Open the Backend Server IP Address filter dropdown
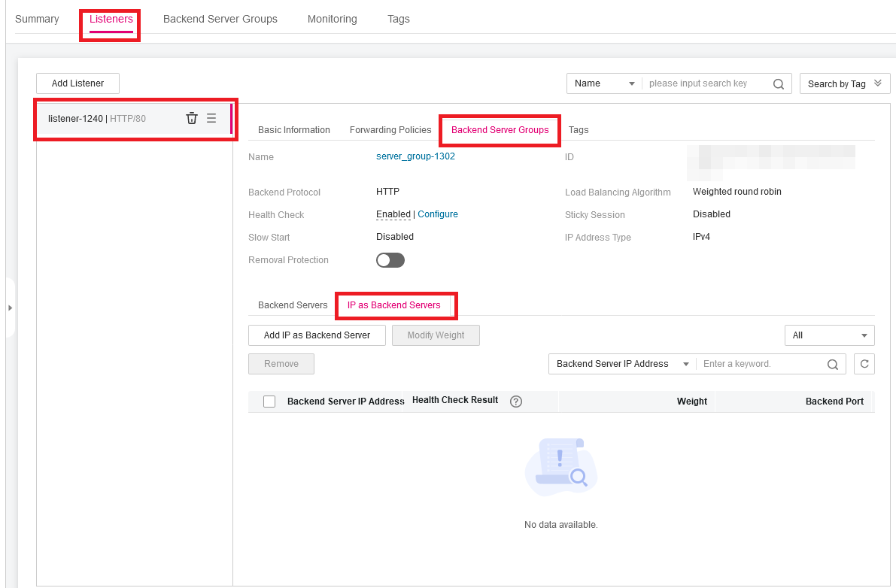Screen dimensions: 896x588 pos(621,363)
